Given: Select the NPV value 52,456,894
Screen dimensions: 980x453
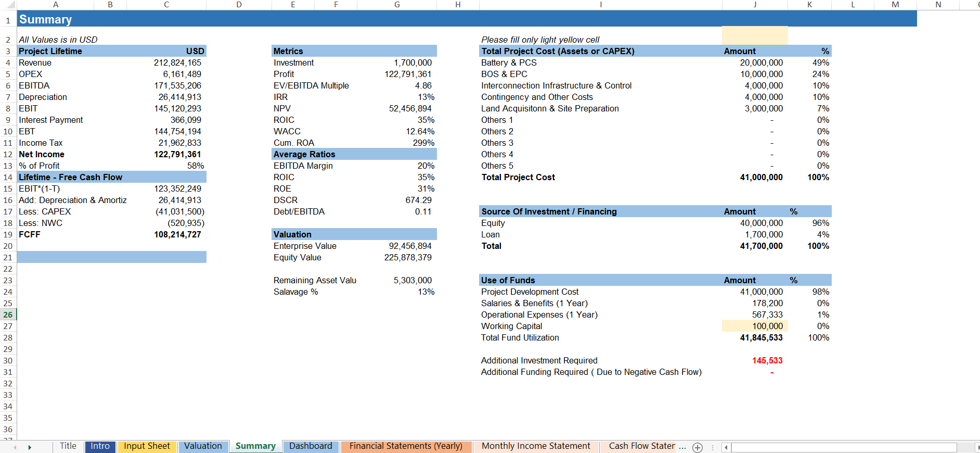Looking at the screenshot, I should point(410,108).
